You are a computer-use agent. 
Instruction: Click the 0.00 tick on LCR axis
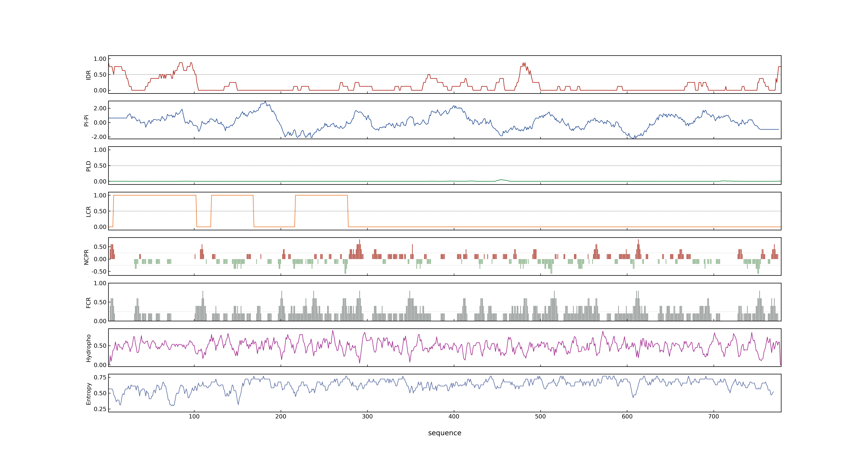100,227
